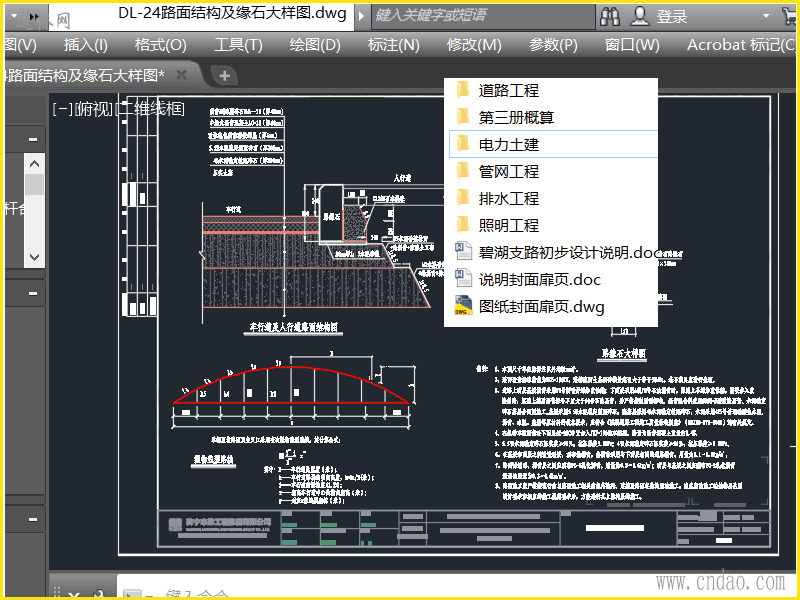
Task: Close the 路面结构及缘石大样图* drawing tab
Action: click(181, 75)
